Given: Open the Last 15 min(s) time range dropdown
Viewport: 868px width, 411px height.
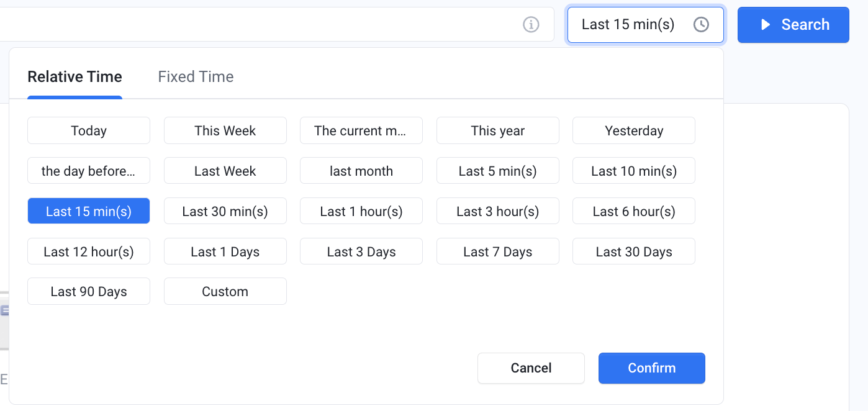Looking at the screenshot, I should click(646, 25).
